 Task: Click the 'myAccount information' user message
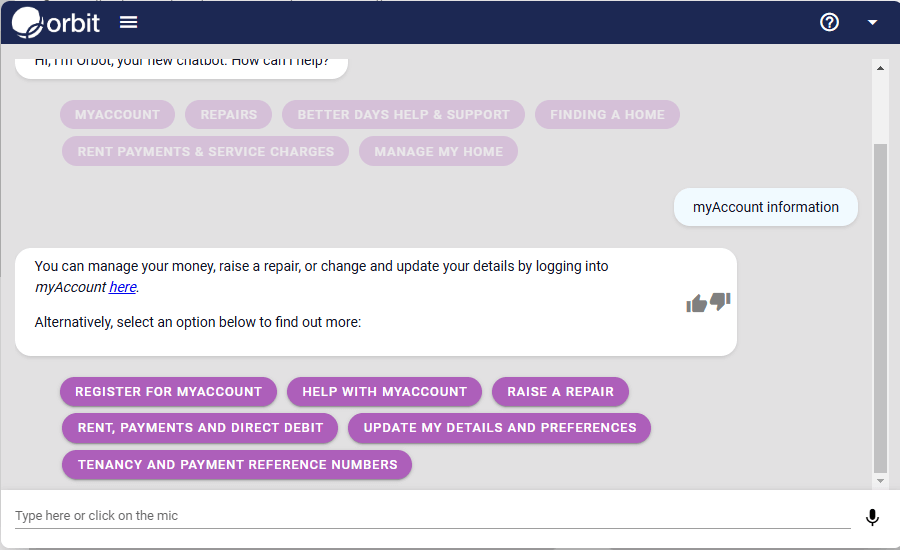click(766, 207)
